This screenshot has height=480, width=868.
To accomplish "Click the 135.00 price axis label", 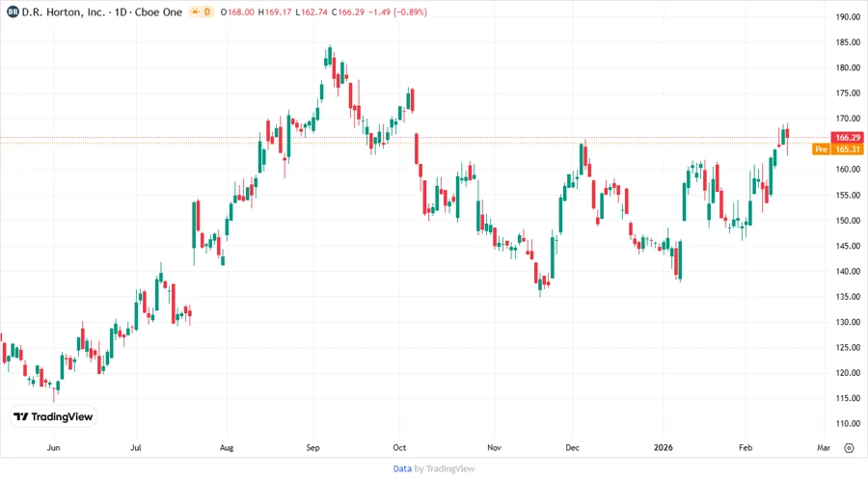I will pyautogui.click(x=848, y=297).
